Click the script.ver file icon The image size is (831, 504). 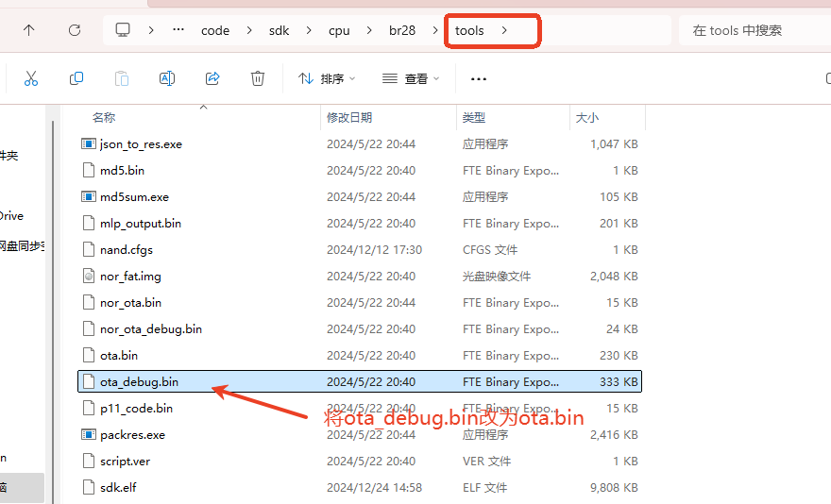tap(89, 462)
